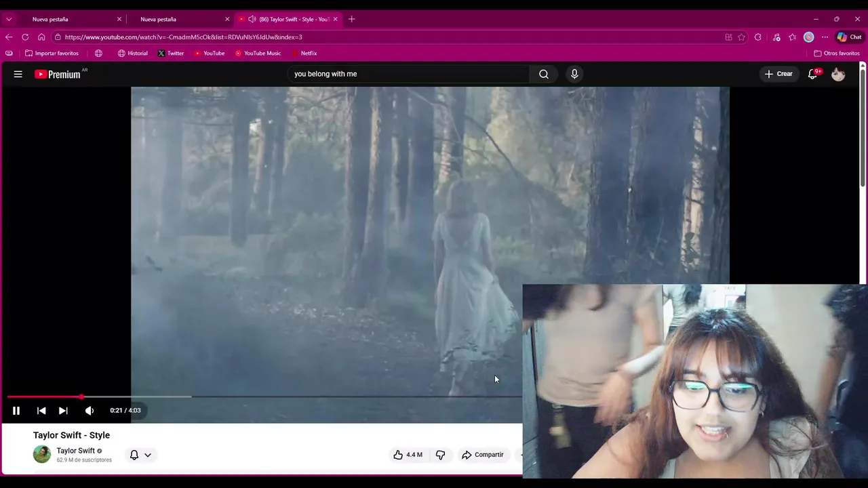This screenshot has height=488, width=868.
Task: Close the first Nueva pestaña tab
Action: click(x=119, y=19)
